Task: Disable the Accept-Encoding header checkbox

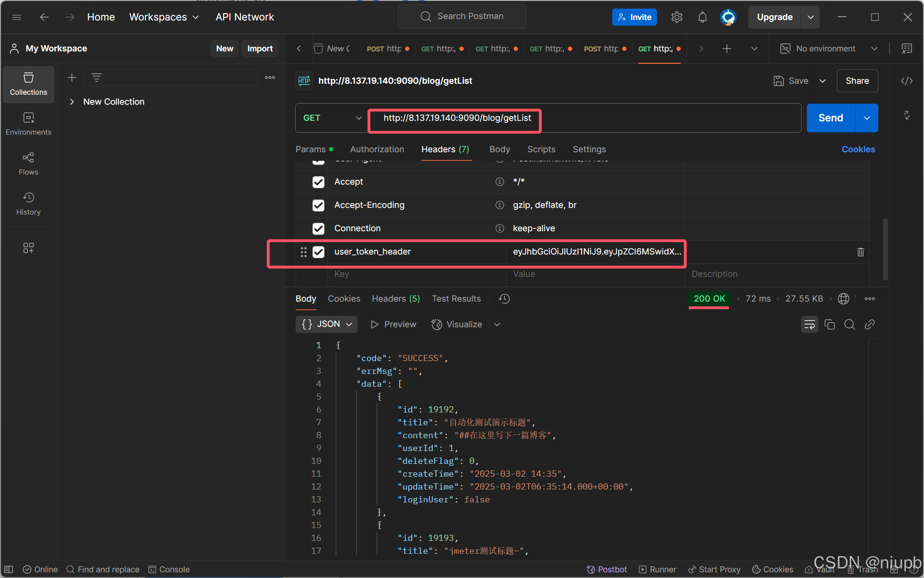Action: point(318,205)
